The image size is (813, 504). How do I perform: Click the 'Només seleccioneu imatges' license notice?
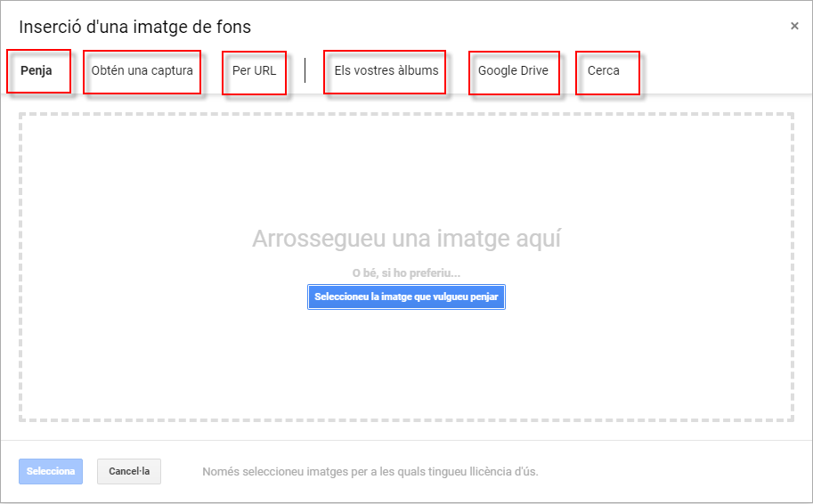click(370, 472)
